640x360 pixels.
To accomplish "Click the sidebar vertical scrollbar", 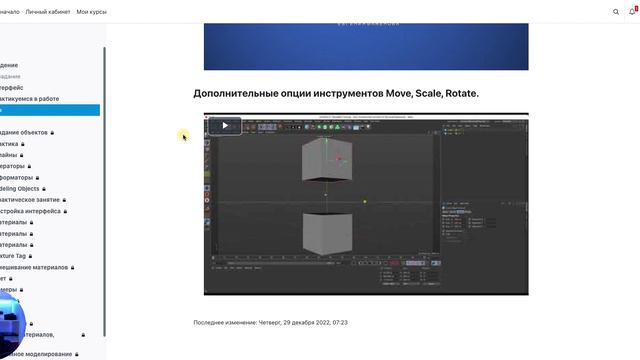I will [104, 192].
